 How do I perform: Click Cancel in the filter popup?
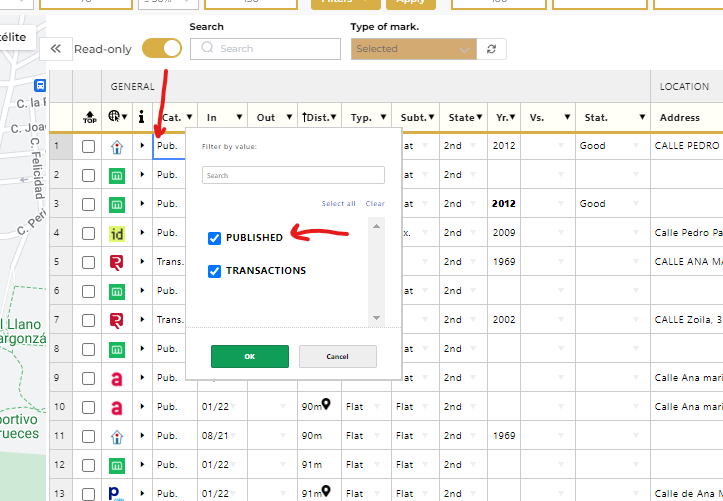click(x=338, y=356)
